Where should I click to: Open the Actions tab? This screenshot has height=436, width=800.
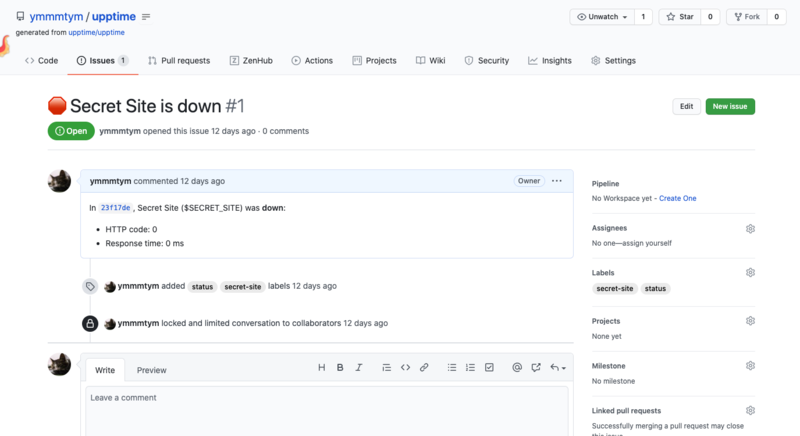pyautogui.click(x=312, y=61)
